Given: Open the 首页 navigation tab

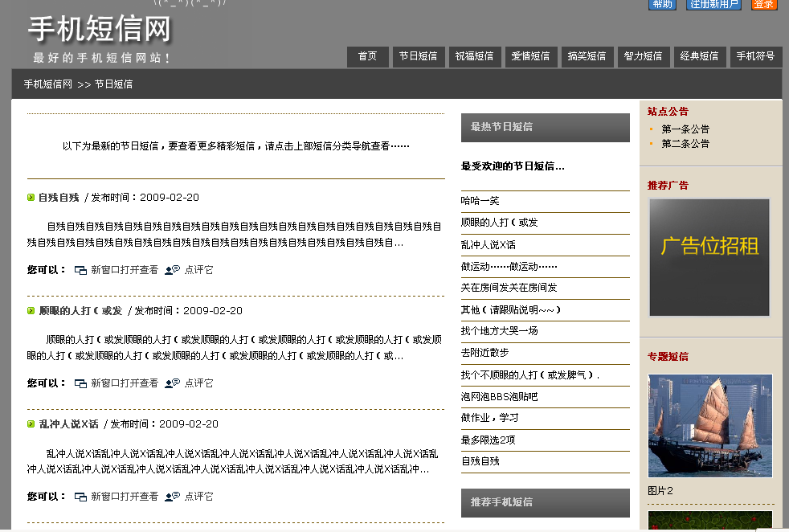Looking at the screenshot, I should [x=368, y=56].
